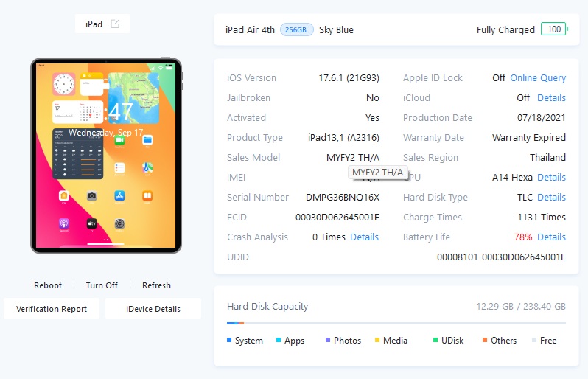
Task: Click the Sales Model label
Action: click(x=253, y=157)
